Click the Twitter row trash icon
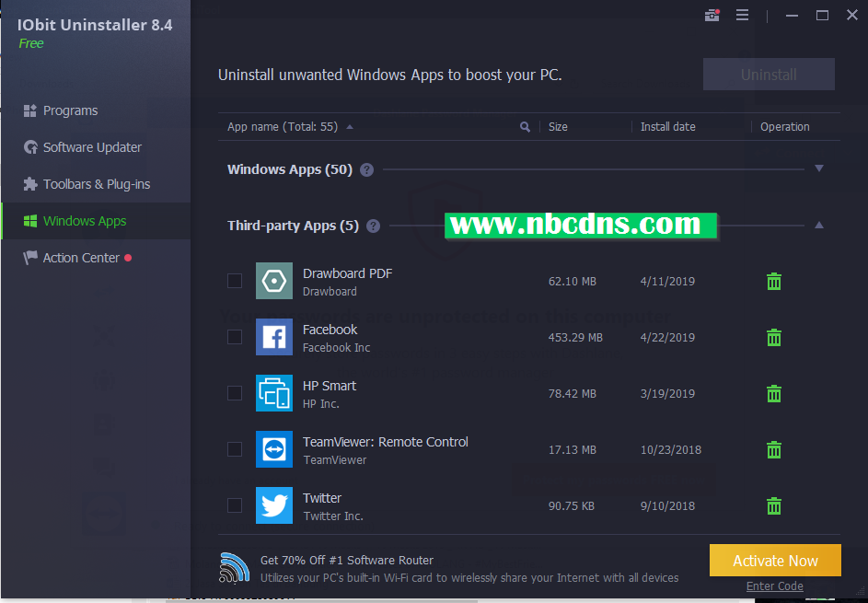Screen dimensions: 868x603 [774, 505]
